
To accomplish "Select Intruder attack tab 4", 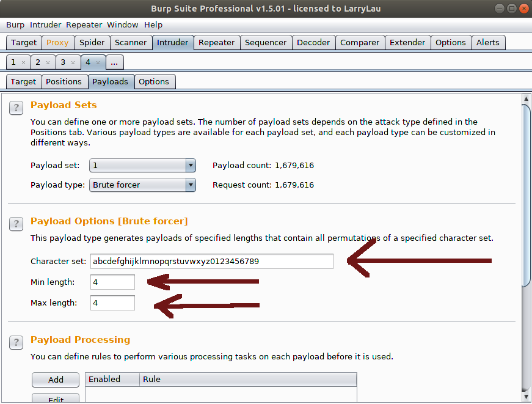I will (88, 62).
